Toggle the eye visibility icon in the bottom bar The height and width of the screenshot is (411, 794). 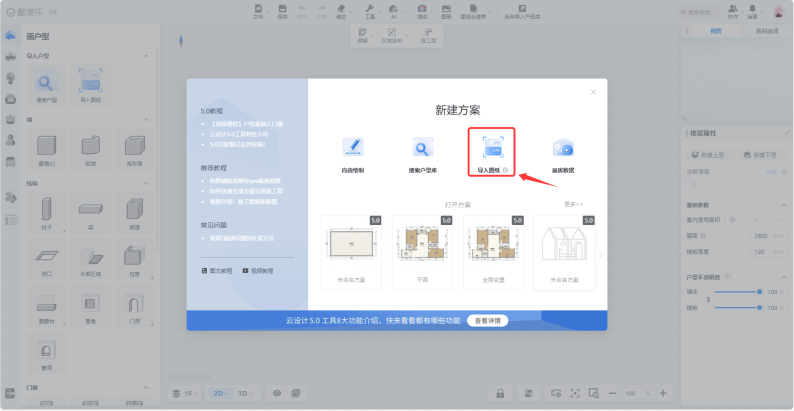(x=277, y=393)
